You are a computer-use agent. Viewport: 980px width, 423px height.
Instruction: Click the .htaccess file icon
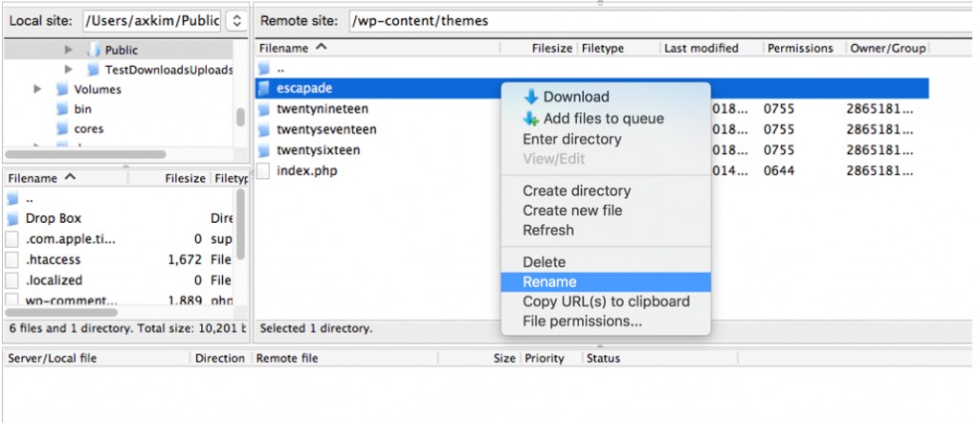coord(12,259)
